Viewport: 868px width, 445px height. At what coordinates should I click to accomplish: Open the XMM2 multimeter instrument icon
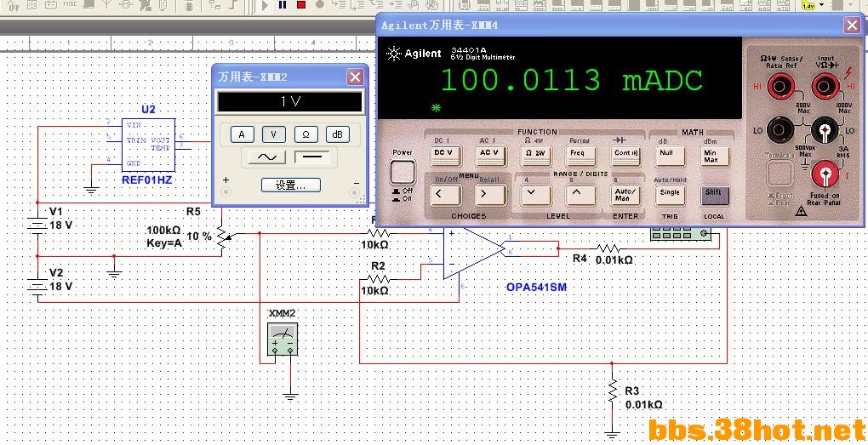283,339
